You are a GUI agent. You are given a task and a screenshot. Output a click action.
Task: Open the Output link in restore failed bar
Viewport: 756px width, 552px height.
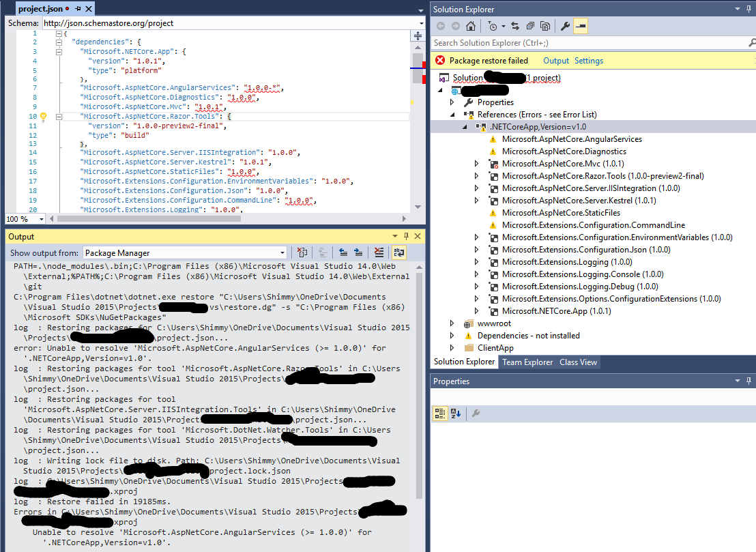pyautogui.click(x=556, y=61)
